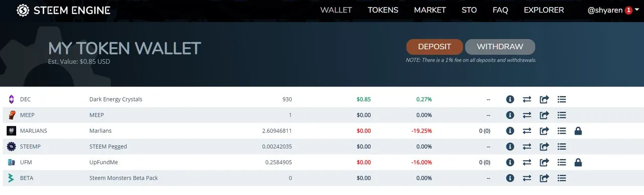Click the STEEMP token logo

[11, 147]
